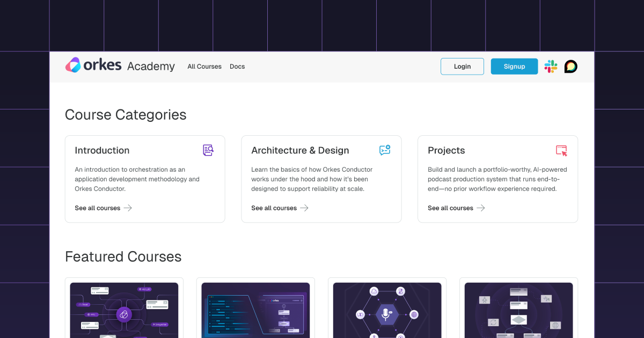Click the Academy text in the header
The width and height of the screenshot is (644, 338).
[151, 67]
